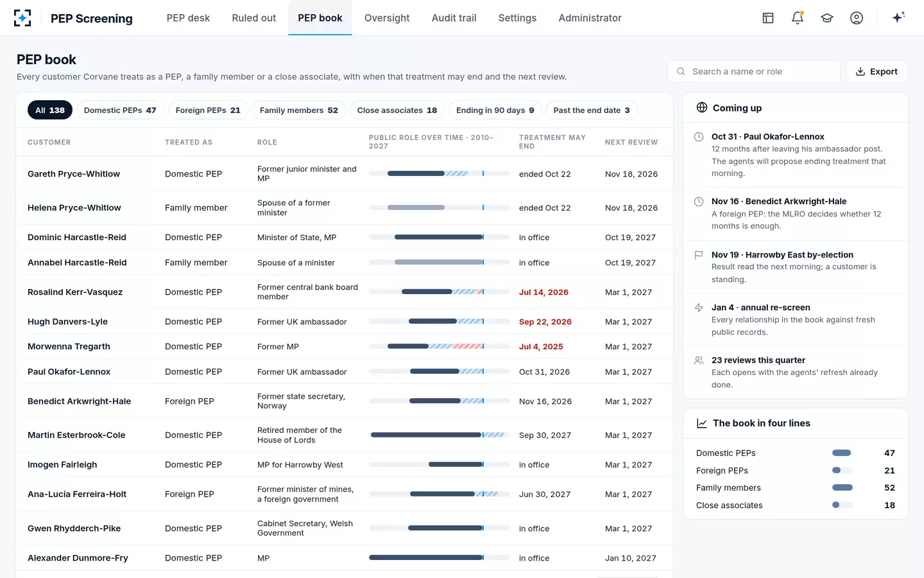
Task: Click the PEP Screening logo icon
Action: (22, 18)
